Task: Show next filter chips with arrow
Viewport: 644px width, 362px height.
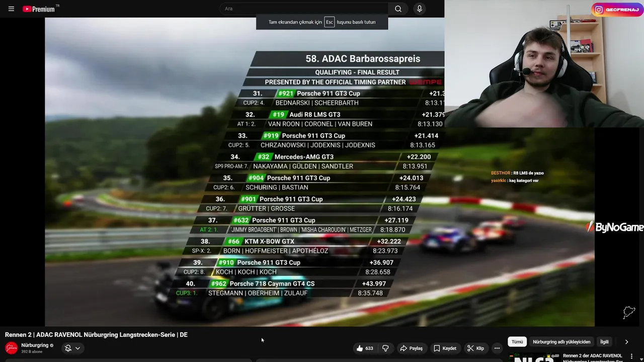Action: coord(626,342)
